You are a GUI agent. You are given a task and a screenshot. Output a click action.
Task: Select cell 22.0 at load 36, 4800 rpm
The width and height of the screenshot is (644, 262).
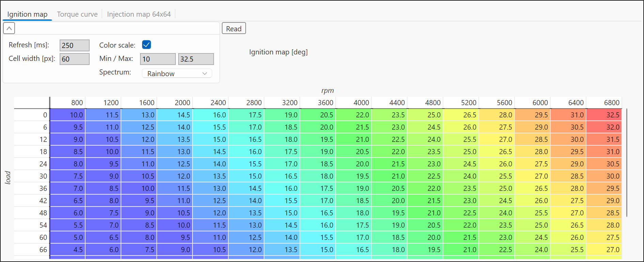425,189
